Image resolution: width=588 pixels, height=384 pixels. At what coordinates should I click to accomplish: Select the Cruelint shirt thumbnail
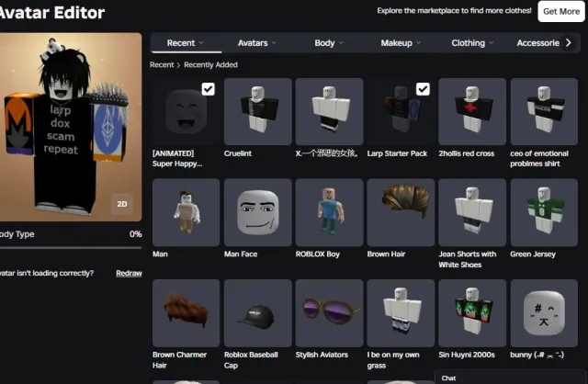pos(257,111)
